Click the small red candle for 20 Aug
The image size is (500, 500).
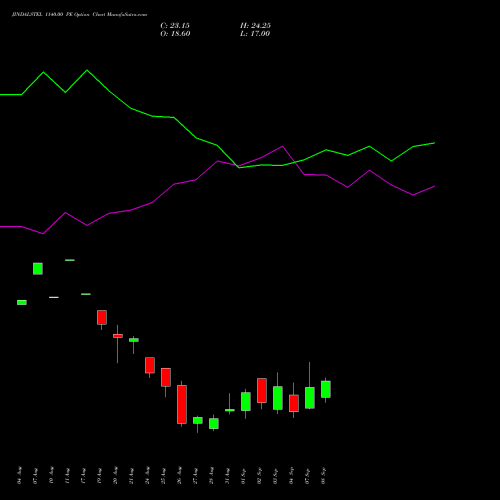pos(118,336)
